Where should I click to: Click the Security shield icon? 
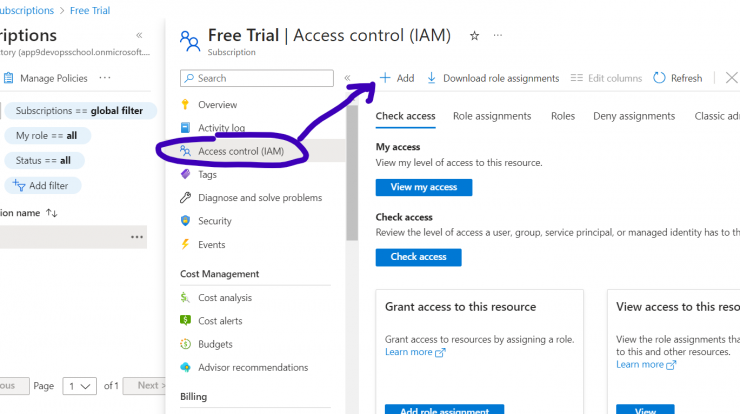click(185, 220)
